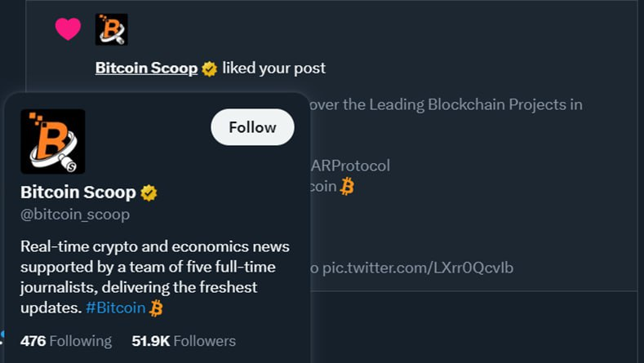
Task: Open the #Bitcoin hashtag link
Action: 116,308
